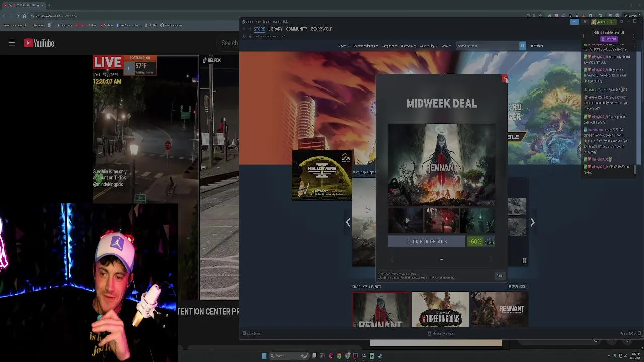Open Google Chrome from the taskbar
Image resolution: width=644 pixels, height=362 pixels.
tap(339, 356)
